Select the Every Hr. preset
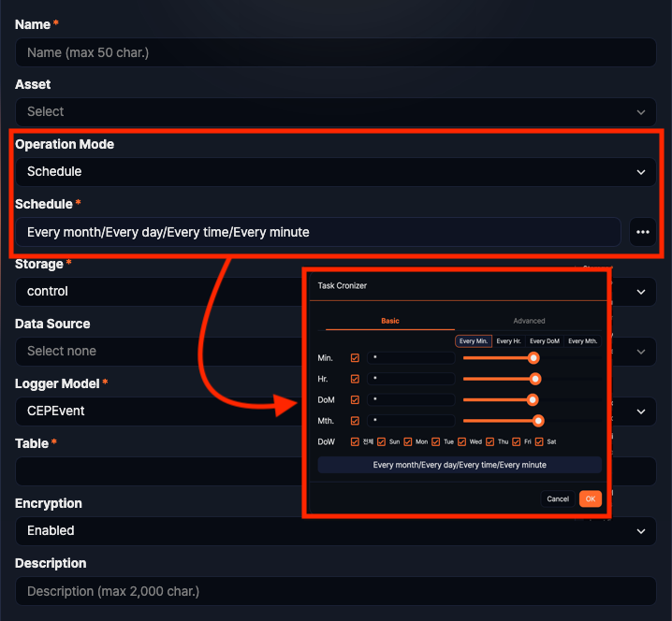 pyautogui.click(x=509, y=341)
